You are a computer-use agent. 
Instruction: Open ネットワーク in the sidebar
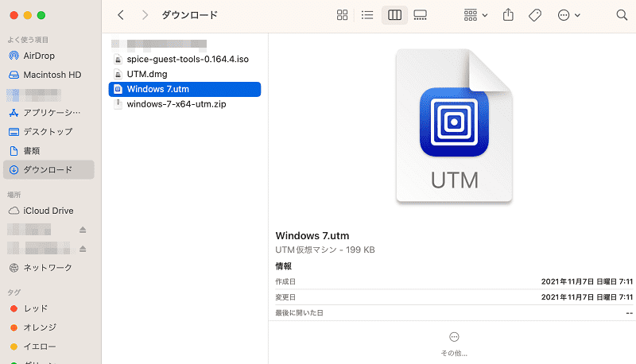pos(48,268)
